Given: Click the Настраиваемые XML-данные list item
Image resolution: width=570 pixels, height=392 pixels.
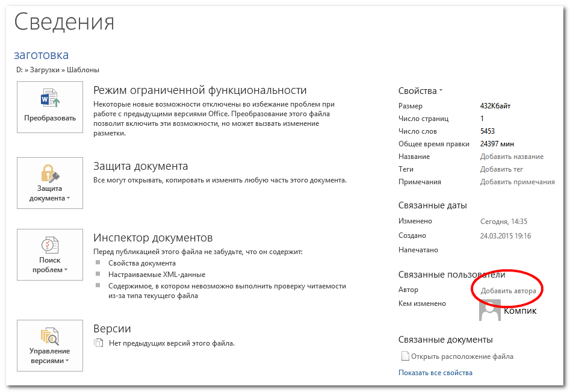Looking at the screenshot, I should tap(156, 275).
